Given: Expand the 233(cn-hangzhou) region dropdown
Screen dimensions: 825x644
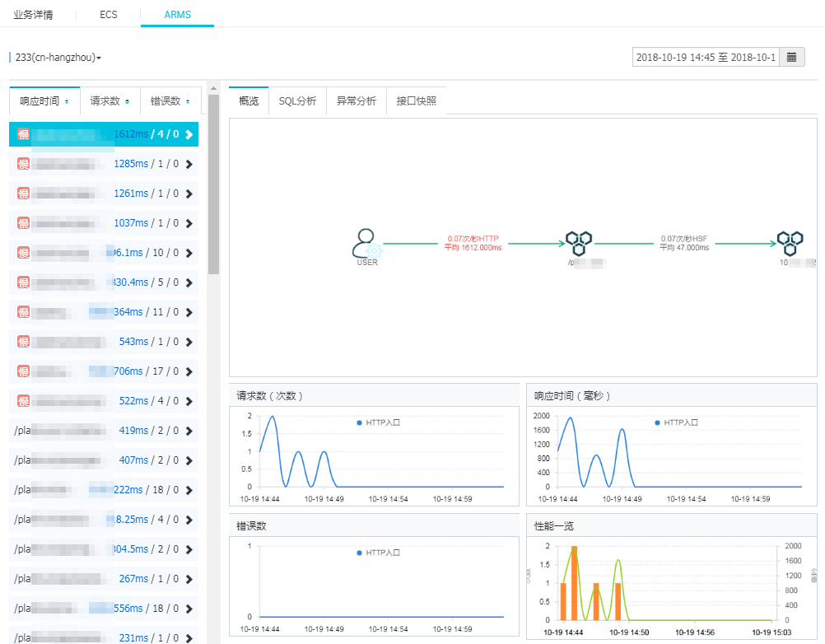Looking at the screenshot, I should tap(58, 58).
